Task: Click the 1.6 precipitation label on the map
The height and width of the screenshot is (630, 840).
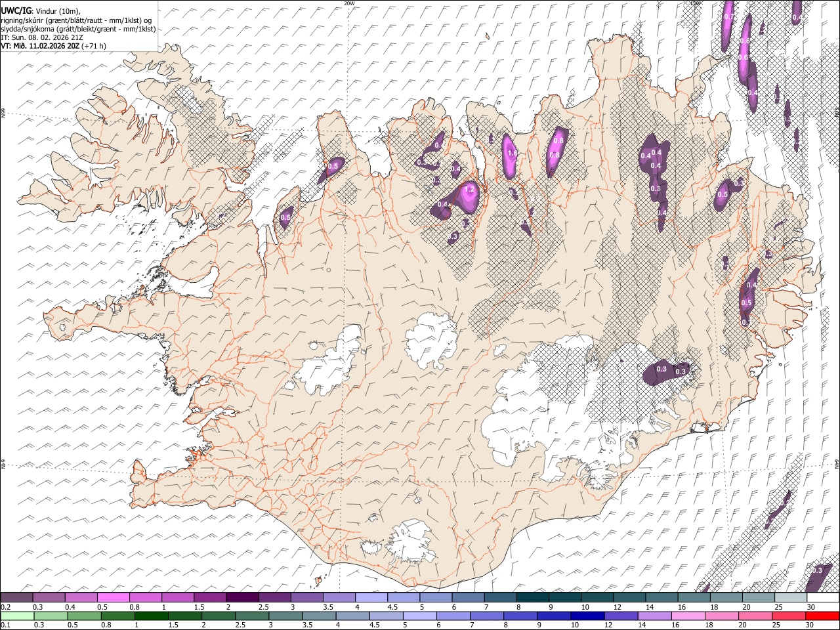Action: click(x=513, y=153)
